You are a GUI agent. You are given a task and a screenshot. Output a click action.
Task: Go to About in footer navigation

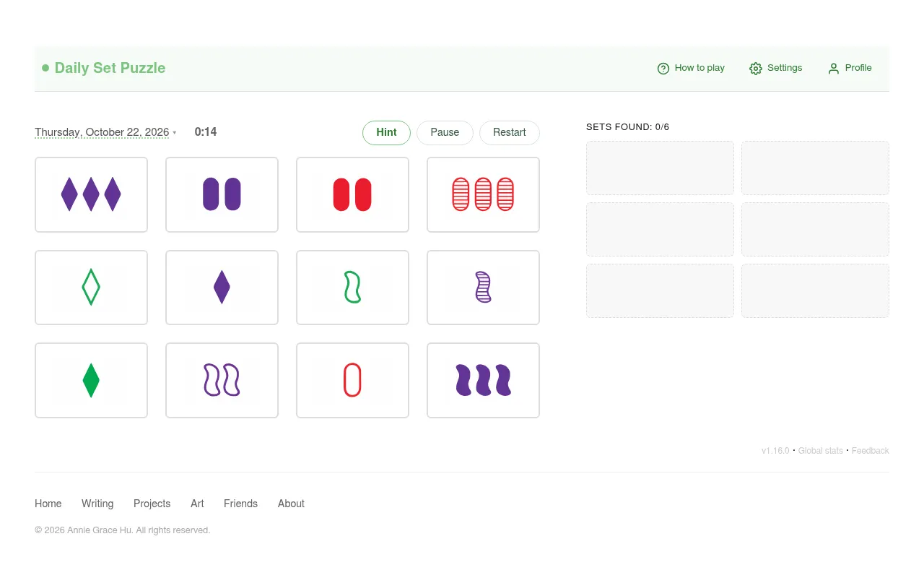coord(291,504)
